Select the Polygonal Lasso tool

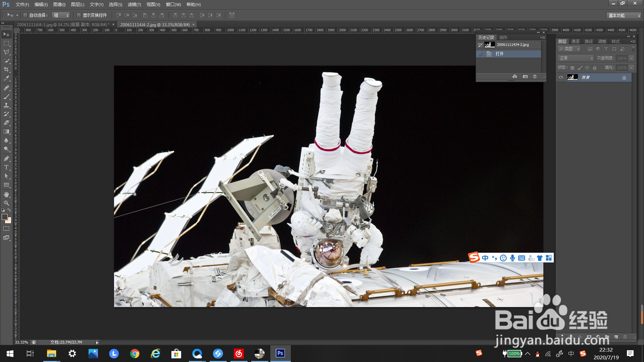tap(6, 52)
